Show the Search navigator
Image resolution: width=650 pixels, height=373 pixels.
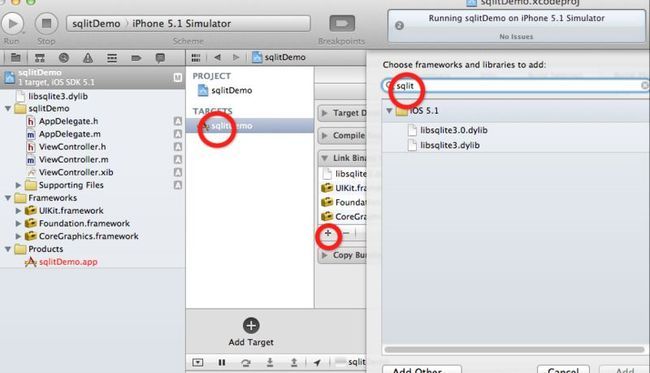tap(63, 58)
